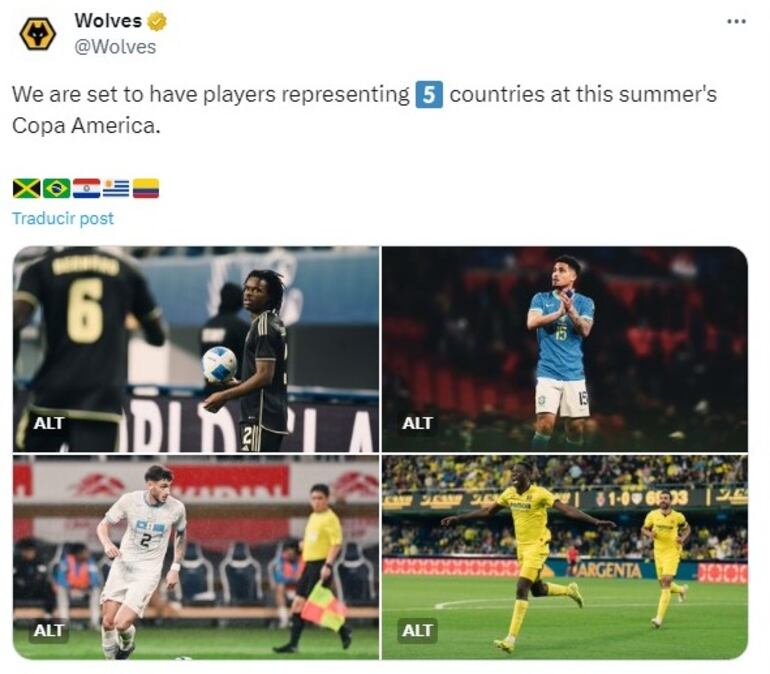Click the Brazil flag emoji
Screen dimensions: 770x674
point(56,189)
